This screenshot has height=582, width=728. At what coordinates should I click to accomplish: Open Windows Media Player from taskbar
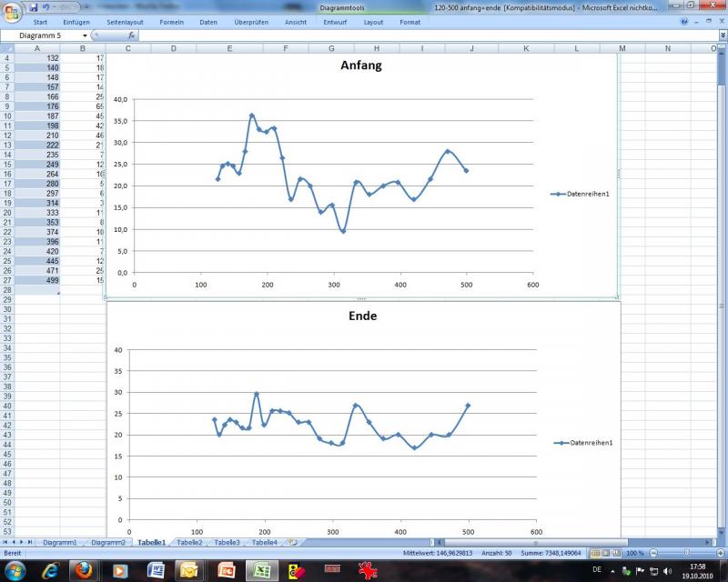[119, 570]
